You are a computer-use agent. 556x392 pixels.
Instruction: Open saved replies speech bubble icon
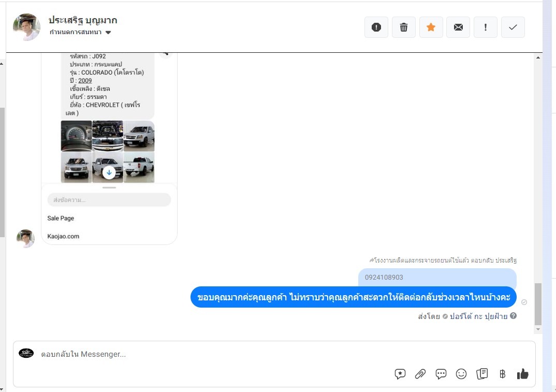tap(400, 374)
